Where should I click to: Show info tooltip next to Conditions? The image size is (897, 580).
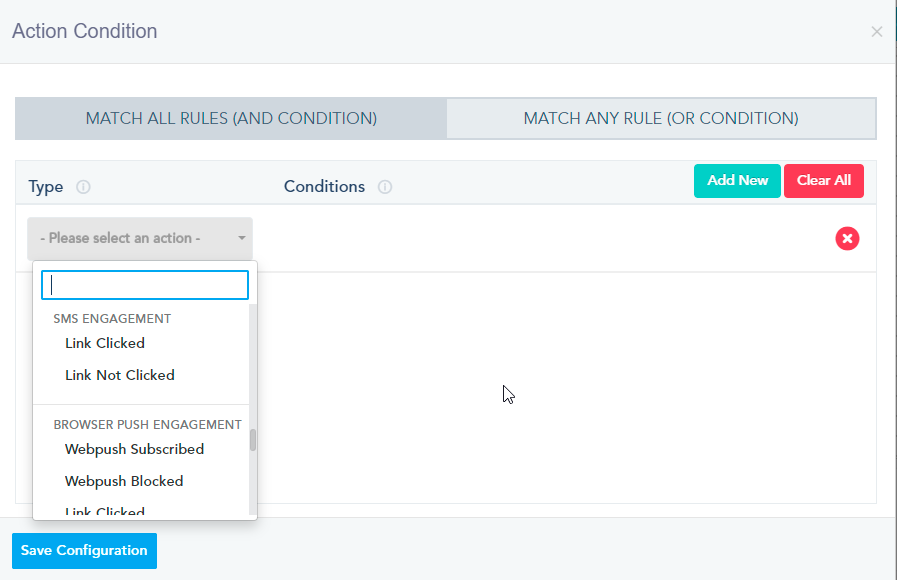(x=385, y=187)
